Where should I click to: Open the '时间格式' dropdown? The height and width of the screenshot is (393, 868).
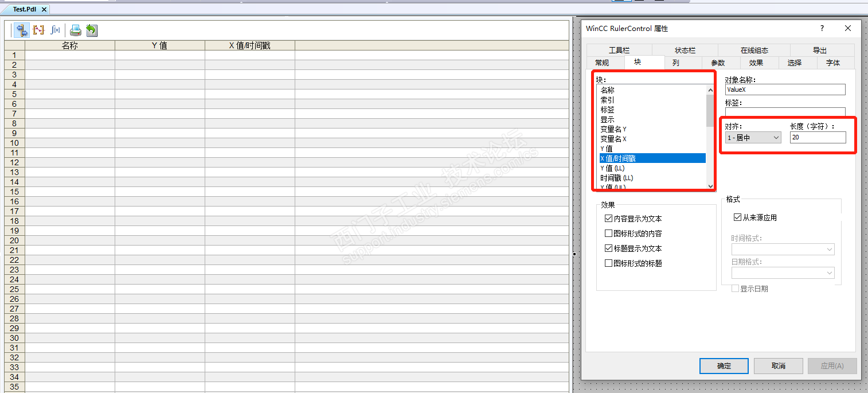click(783, 250)
